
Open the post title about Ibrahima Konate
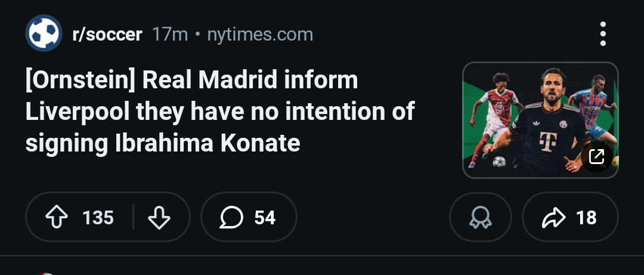click(x=221, y=112)
